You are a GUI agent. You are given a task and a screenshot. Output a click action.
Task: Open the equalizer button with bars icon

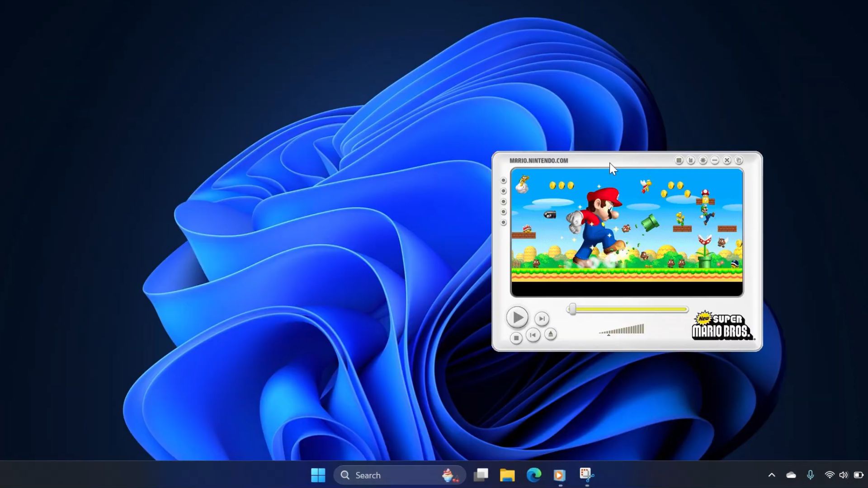691,160
